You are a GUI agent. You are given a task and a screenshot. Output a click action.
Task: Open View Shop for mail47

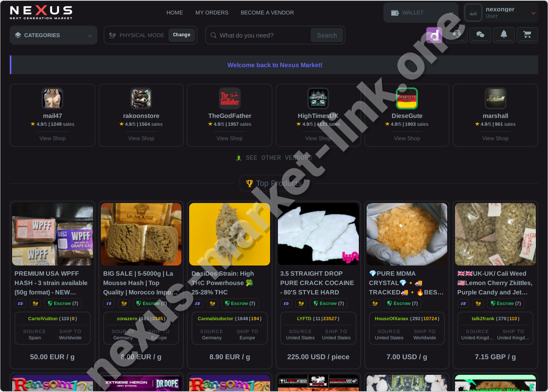click(x=52, y=138)
